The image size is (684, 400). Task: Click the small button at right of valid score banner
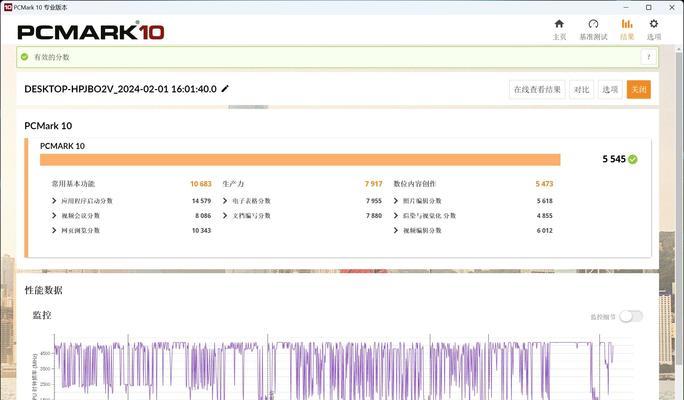pos(649,57)
